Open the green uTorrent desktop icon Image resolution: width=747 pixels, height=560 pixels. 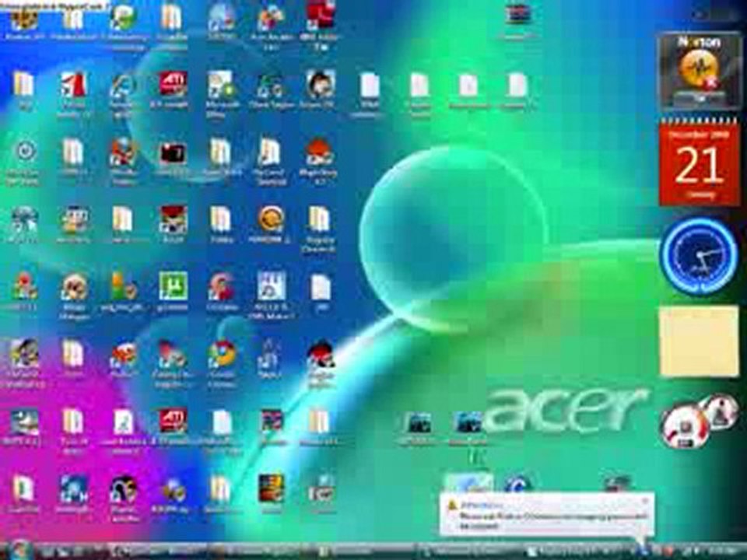[x=173, y=290]
